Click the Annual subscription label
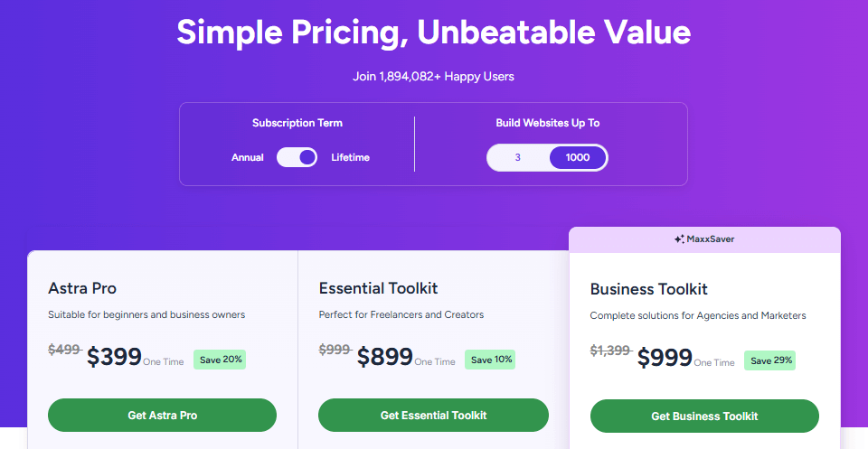Screen dimensions: 868x449 tap(248, 157)
